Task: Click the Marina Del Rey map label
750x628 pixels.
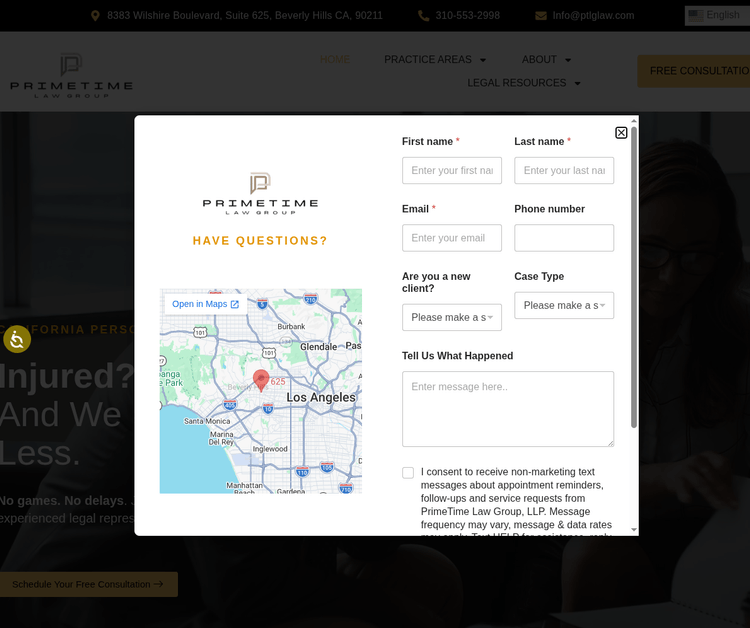Action: pos(221,438)
